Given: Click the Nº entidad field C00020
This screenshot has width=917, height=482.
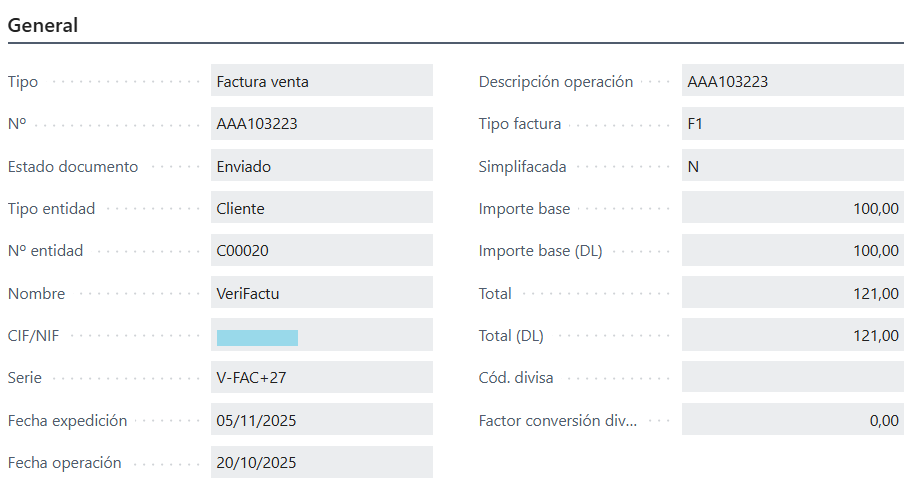Looking at the screenshot, I should (321, 251).
